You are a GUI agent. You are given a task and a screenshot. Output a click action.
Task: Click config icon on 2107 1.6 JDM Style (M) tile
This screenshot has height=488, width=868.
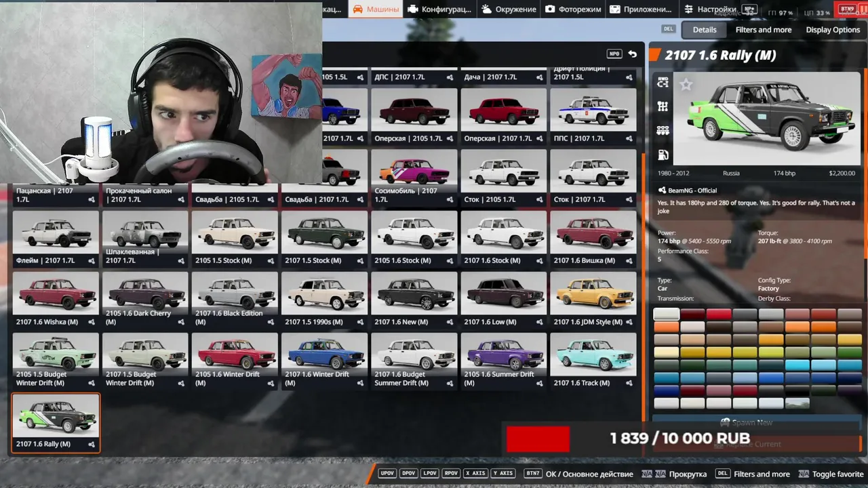click(629, 323)
